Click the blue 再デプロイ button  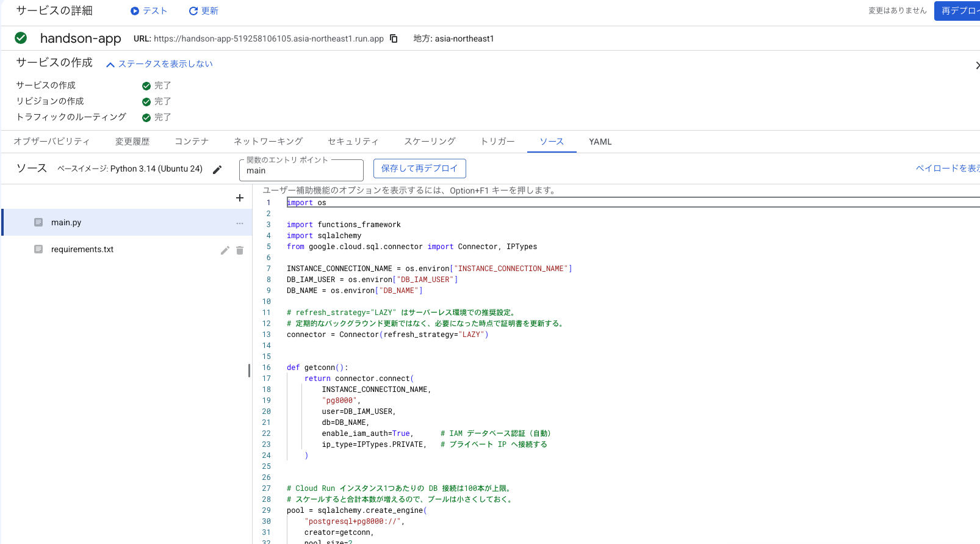957,10
